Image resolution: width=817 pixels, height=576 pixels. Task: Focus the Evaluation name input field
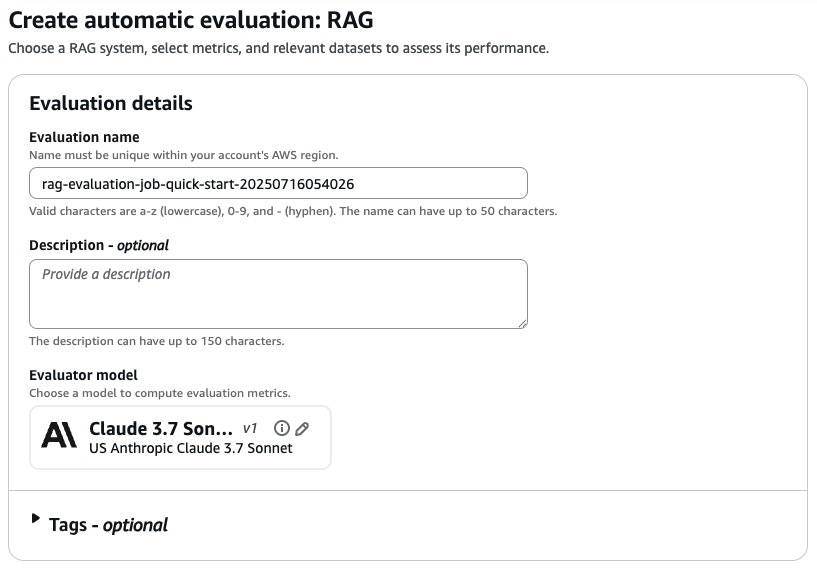pyautogui.click(x=278, y=184)
